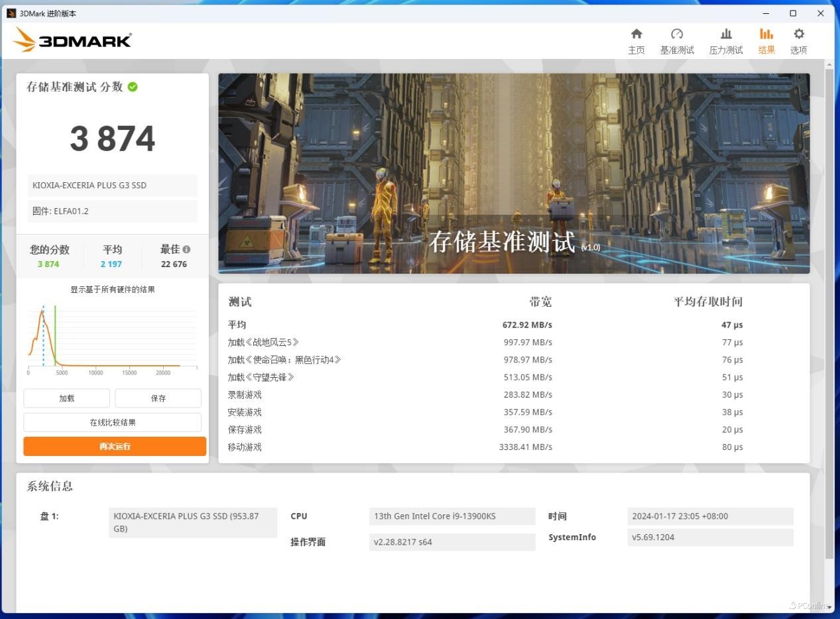Click the right-edge scrollbar
This screenshot has width=840, height=619.
(x=829, y=265)
